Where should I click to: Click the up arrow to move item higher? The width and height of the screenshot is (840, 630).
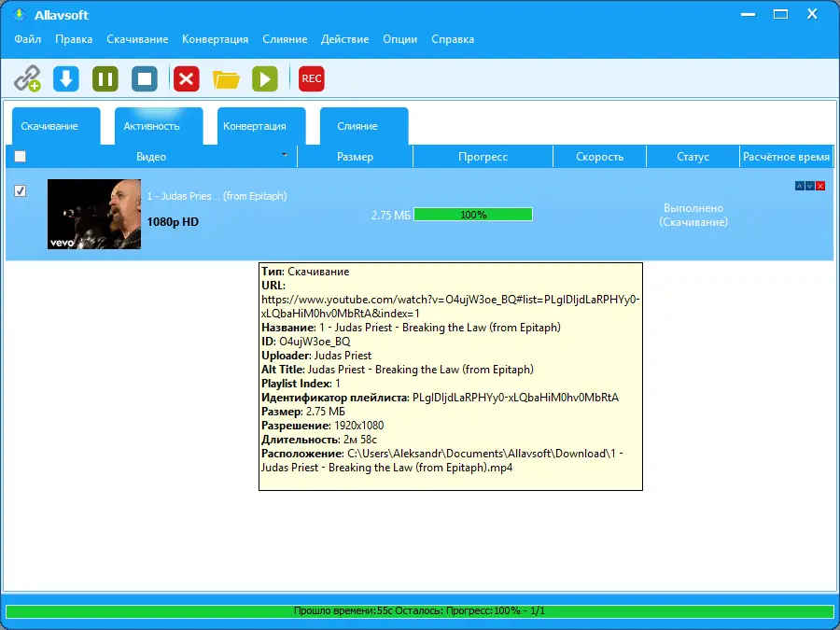(800, 186)
